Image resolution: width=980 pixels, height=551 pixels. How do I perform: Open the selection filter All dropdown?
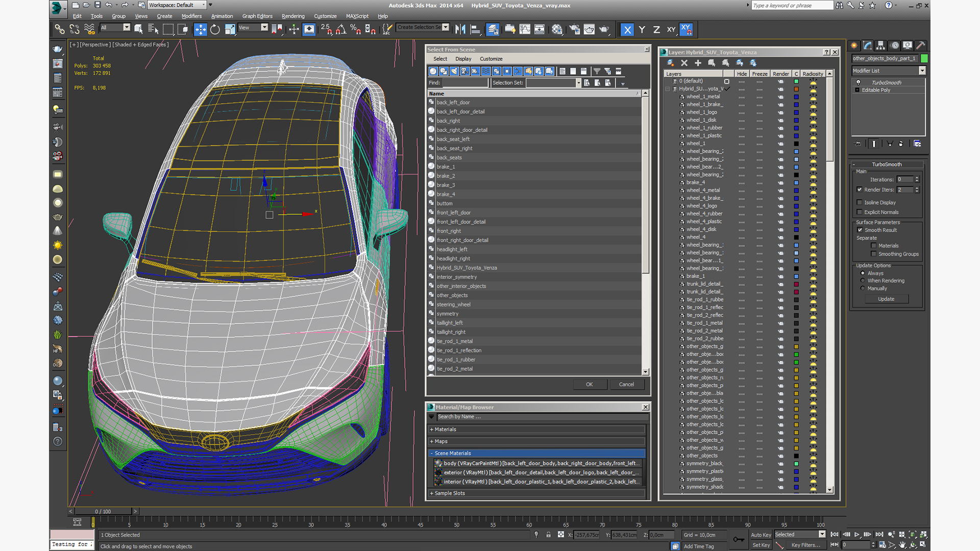pos(115,28)
